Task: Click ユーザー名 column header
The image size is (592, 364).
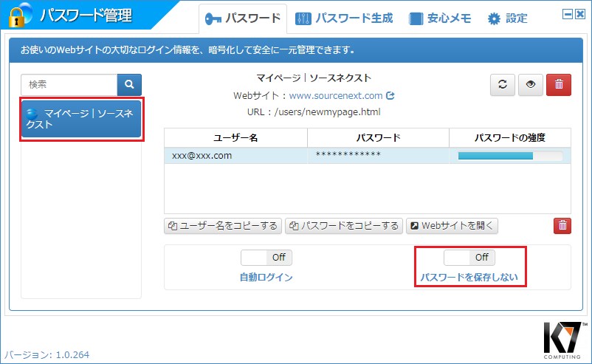Action: pyautogui.click(x=235, y=138)
